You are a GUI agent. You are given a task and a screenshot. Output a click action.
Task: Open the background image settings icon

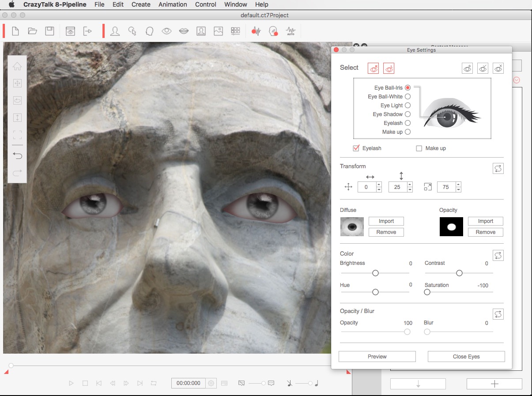[218, 31]
